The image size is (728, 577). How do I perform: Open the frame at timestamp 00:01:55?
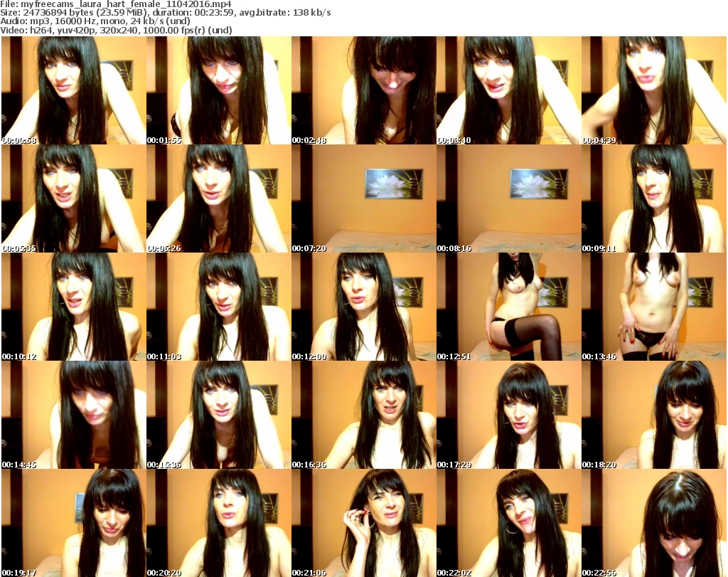click(x=219, y=90)
